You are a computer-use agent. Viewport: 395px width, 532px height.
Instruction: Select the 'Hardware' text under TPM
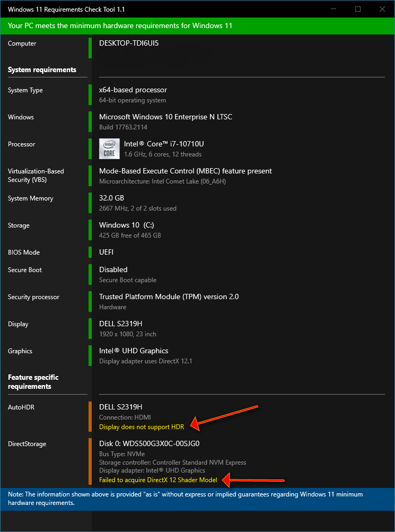click(x=112, y=307)
